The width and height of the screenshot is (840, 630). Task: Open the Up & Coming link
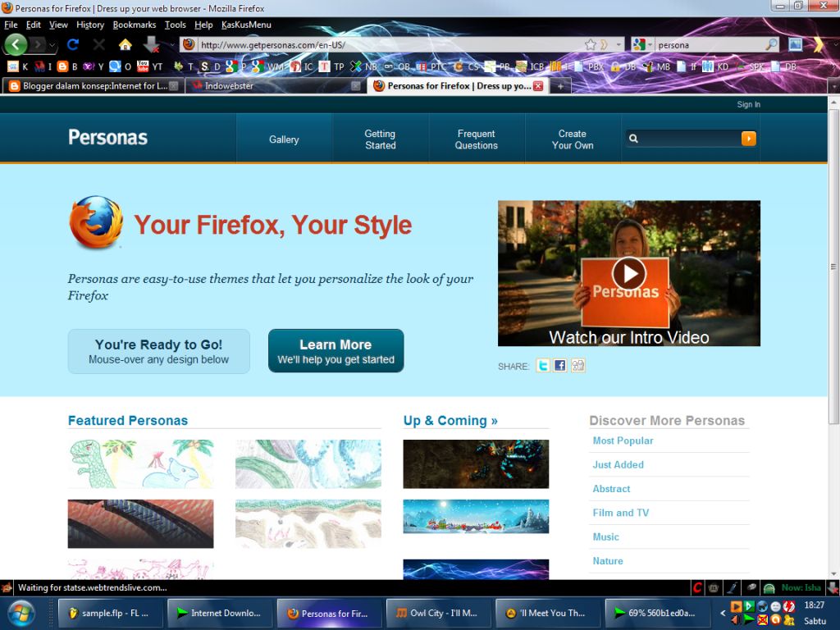click(450, 421)
